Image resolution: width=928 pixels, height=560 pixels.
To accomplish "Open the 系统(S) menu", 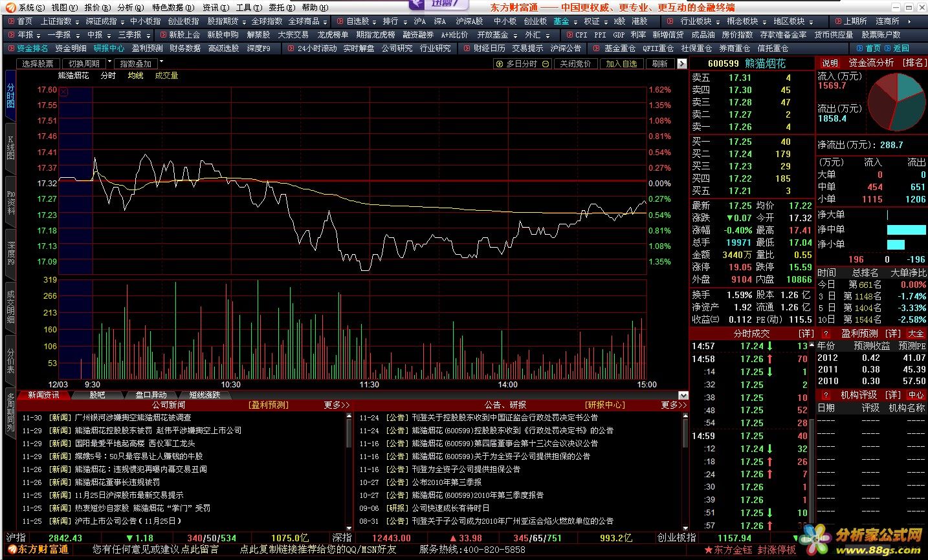I will (31, 7).
